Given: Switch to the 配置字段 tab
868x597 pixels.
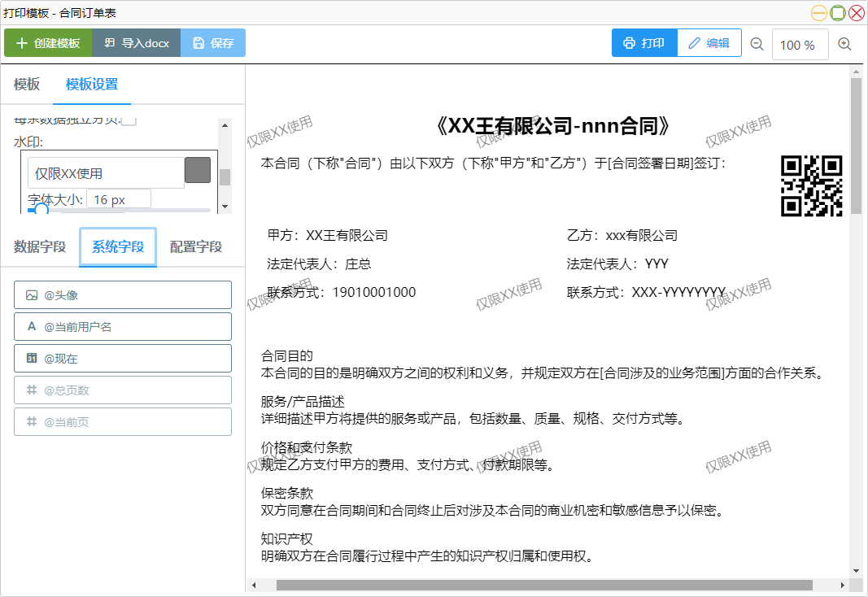Looking at the screenshot, I should [196, 247].
